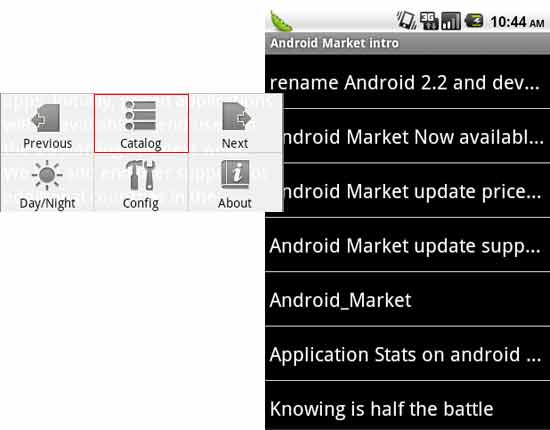Open chapter 'Application Stats on android ...'

tap(407, 354)
